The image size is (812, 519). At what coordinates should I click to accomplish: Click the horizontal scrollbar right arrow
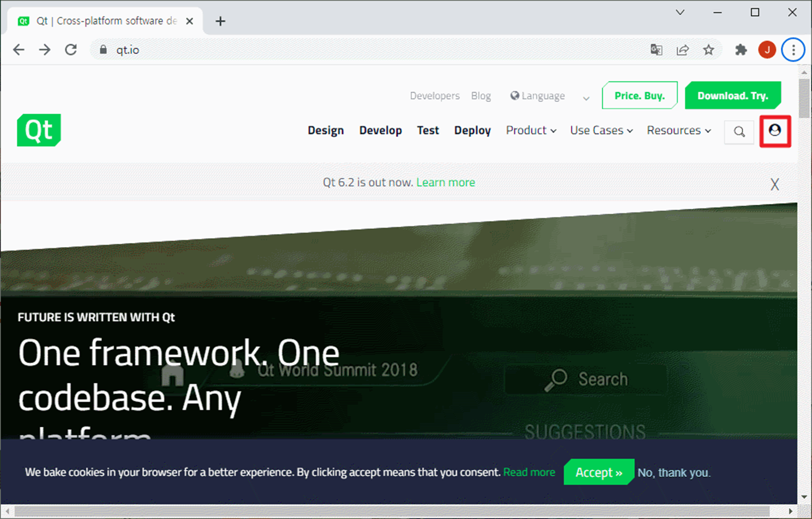(x=791, y=511)
